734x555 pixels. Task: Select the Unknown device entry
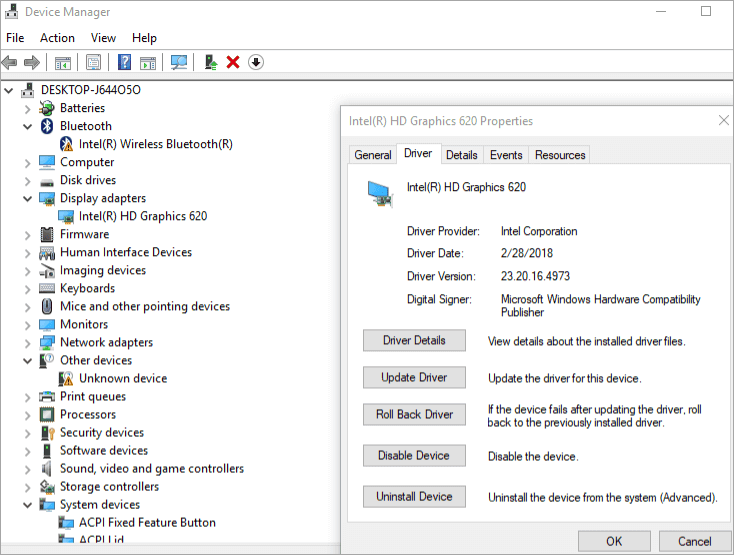123,379
